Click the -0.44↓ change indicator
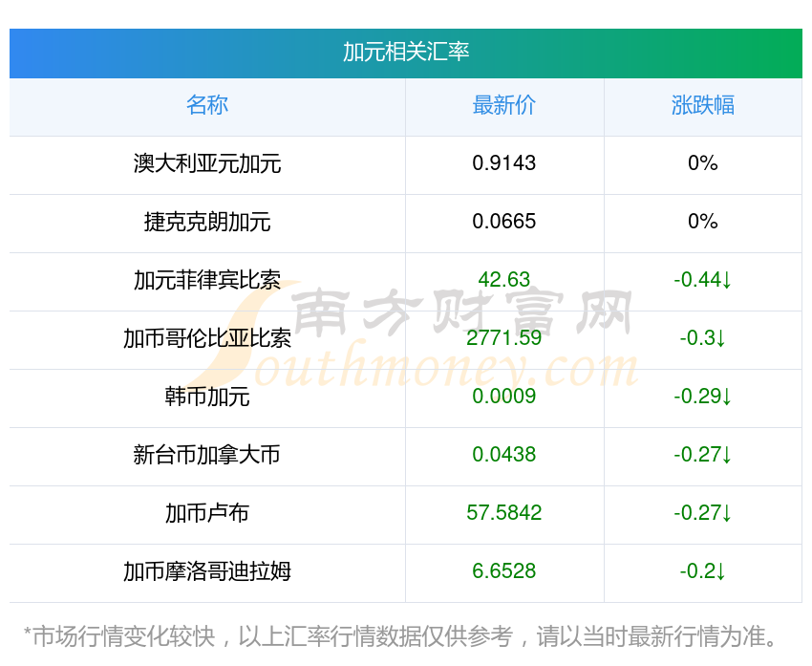The image size is (812, 666). coord(703,280)
